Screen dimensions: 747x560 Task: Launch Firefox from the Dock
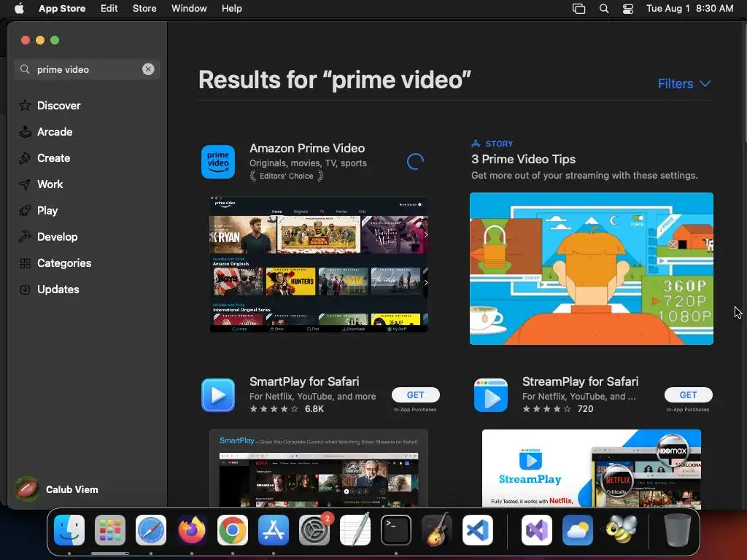coord(192,530)
